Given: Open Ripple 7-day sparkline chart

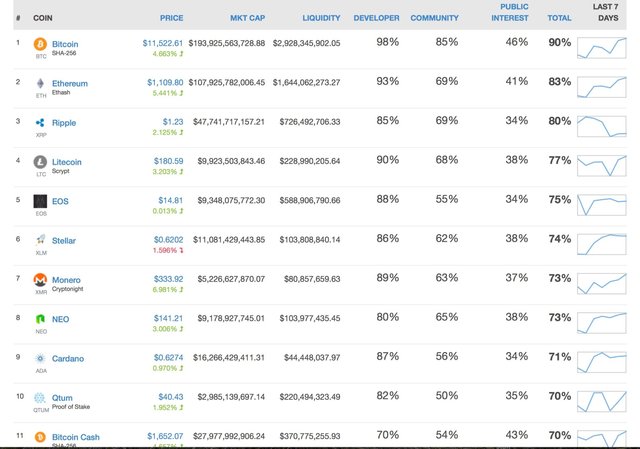Looking at the screenshot, I should click(x=602, y=126).
